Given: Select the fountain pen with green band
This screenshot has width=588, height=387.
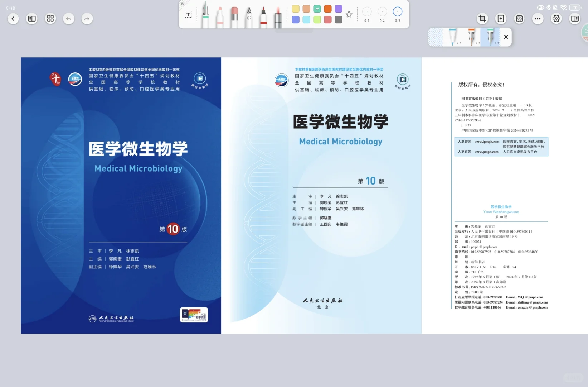Looking at the screenshot, I should [205, 15].
